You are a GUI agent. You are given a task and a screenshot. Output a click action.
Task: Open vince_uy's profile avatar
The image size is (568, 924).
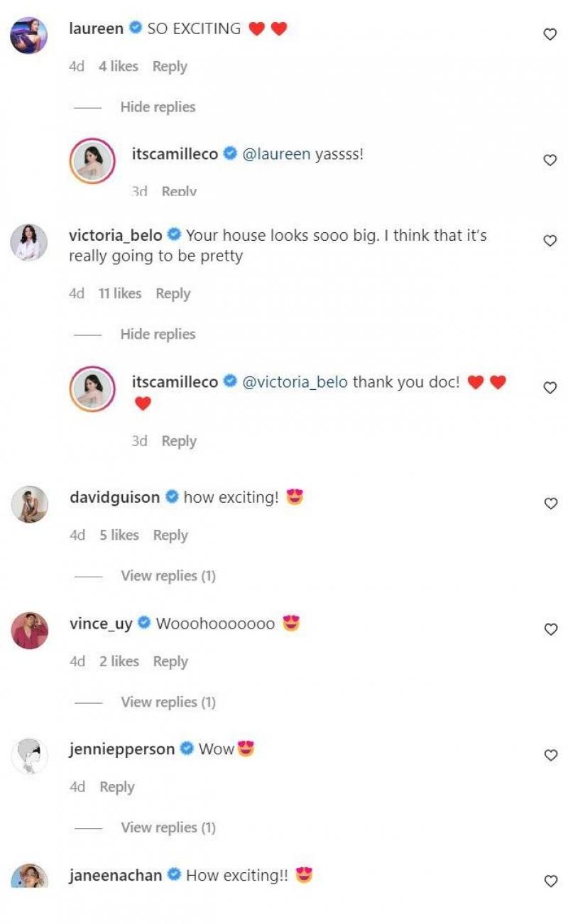coord(29,630)
